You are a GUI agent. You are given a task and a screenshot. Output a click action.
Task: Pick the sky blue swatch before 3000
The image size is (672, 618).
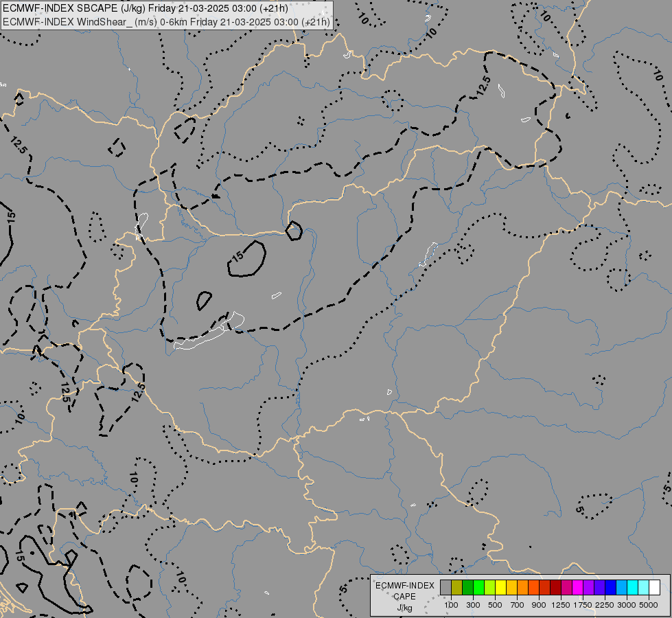[x=621, y=587]
